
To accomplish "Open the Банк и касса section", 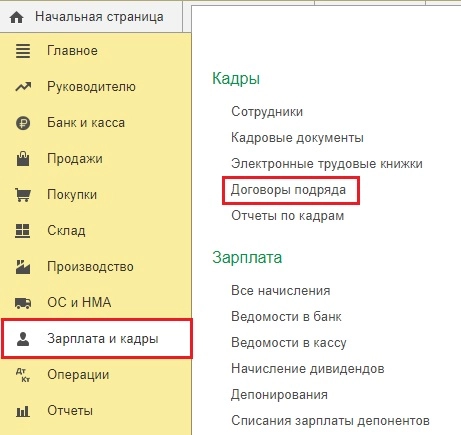I will pyautogui.click(x=86, y=123).
